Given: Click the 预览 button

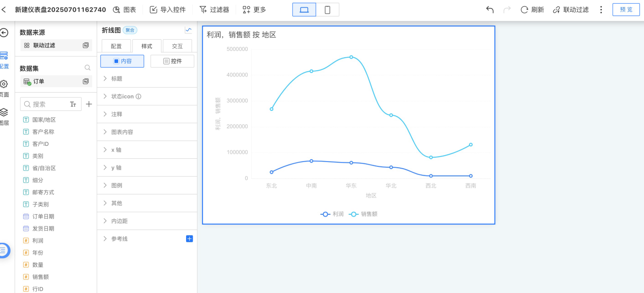Looking at the screenshot, I should (626, 9).
